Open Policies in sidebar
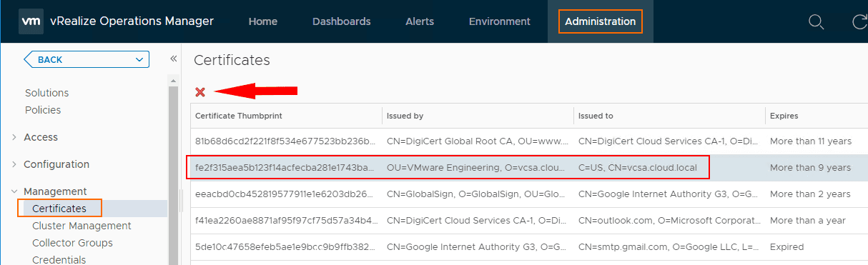Viewport: 868px width, 265px height. point(43,110)
